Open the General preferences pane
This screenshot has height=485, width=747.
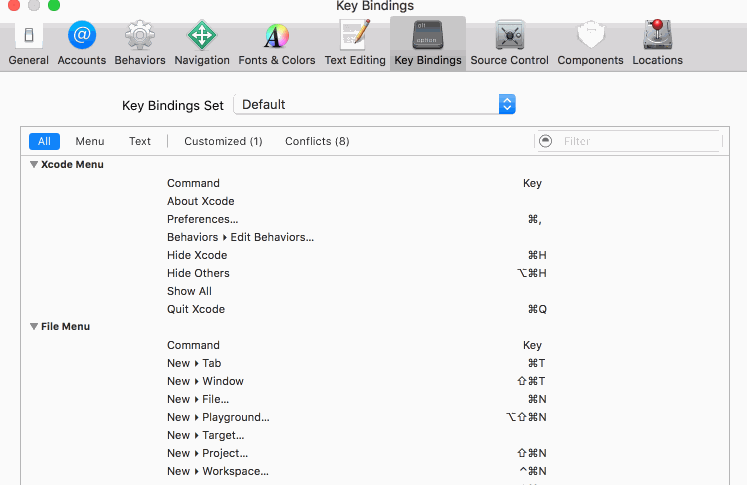[x=28, y=44]
